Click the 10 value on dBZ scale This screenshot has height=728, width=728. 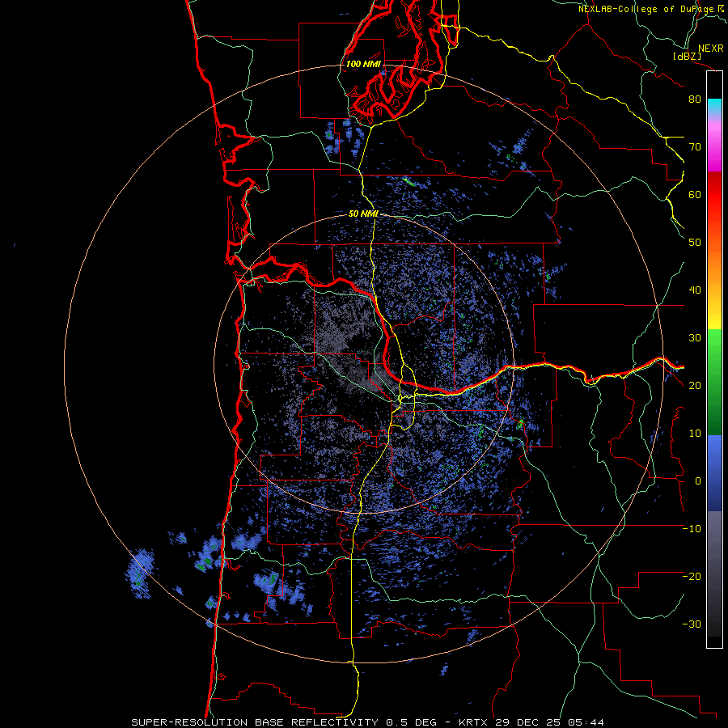click(x=695, y=434)
